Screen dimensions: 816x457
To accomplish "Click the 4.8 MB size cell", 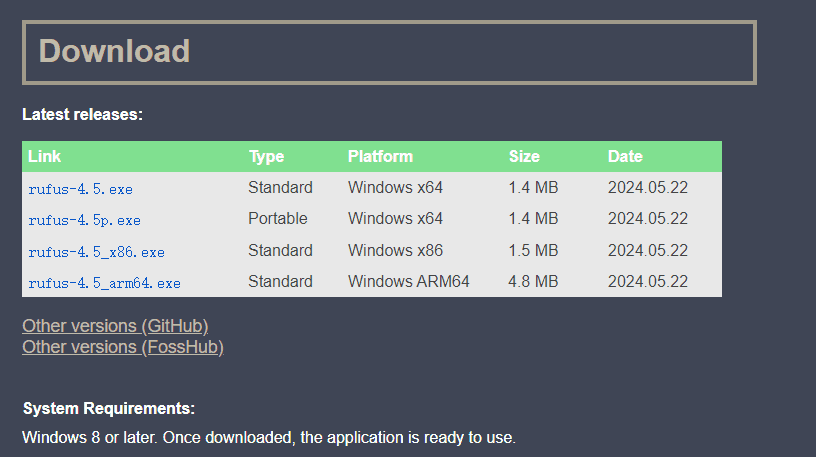I will point(533,282).
